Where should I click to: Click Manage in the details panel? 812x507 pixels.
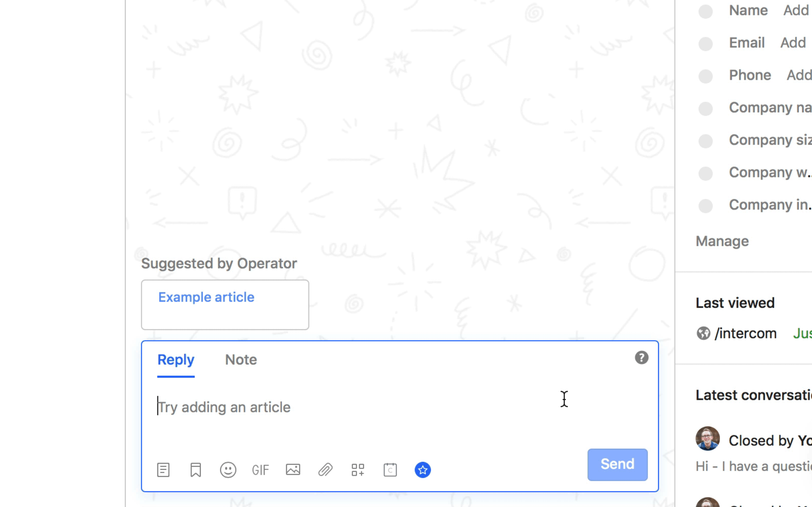(722, 241)
